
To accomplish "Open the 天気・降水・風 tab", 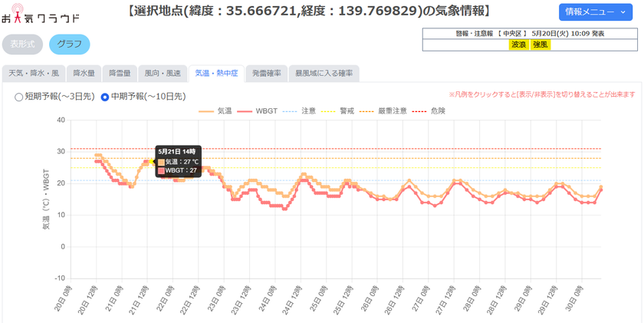I will pyautogui.click(x=34, y=74).
